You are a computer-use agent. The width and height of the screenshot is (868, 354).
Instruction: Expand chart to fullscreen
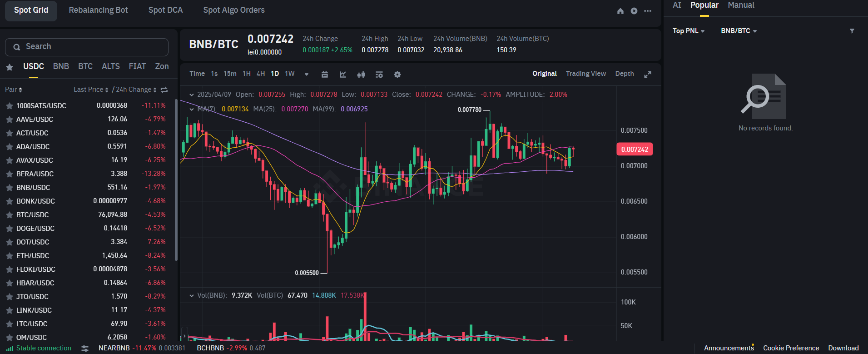648,75
